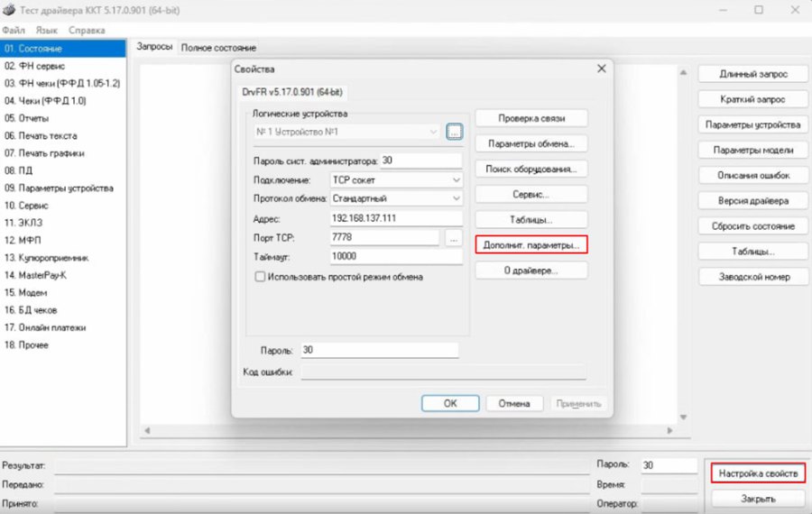The image size is (812, 514).
Task: Click Параметры модели button
Action: (x=753, y=150)
